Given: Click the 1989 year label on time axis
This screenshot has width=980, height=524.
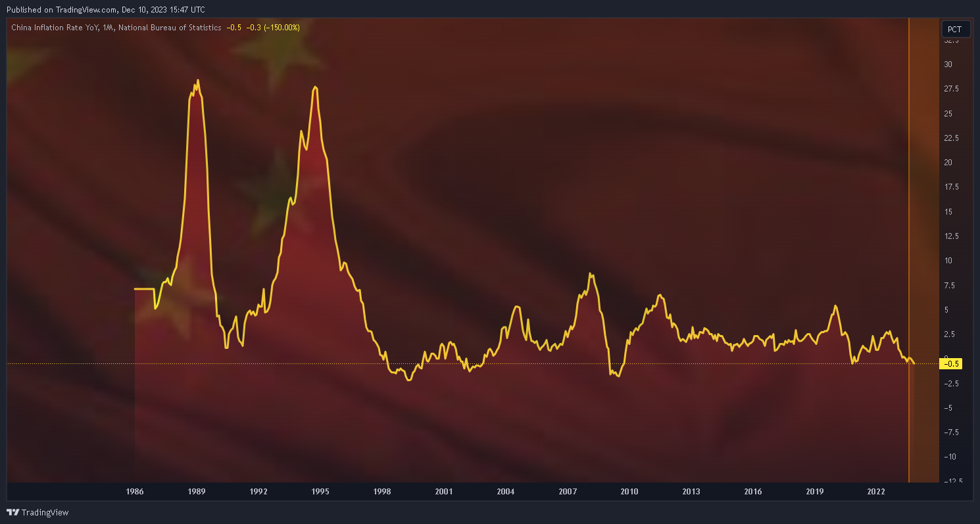Looking at the screenshot, I should point(197,492).
